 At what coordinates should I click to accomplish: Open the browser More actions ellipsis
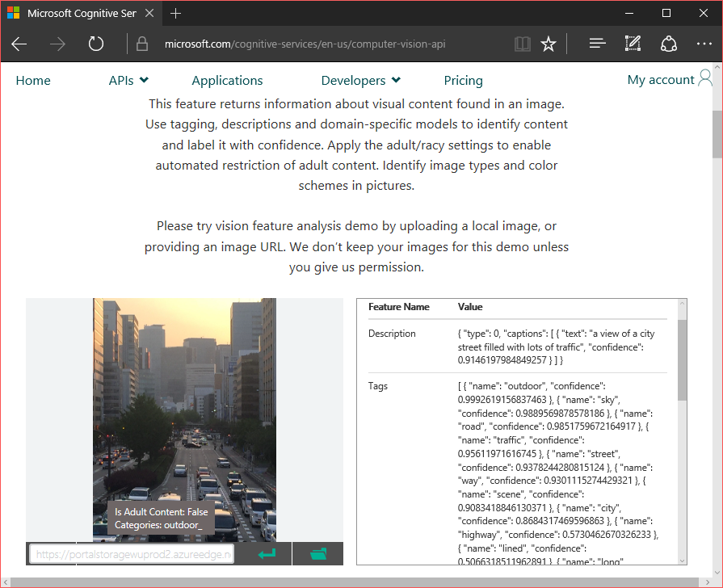(x=704, y=44)
